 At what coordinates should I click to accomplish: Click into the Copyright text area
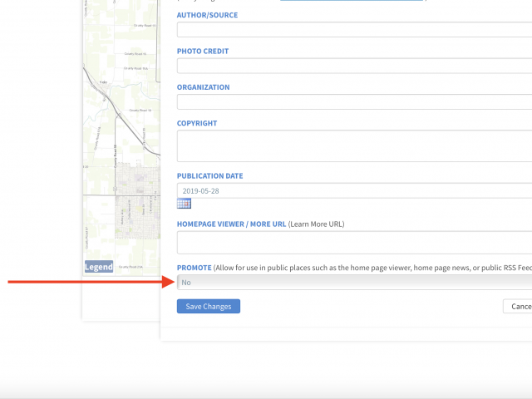click(x=354, y=146)
